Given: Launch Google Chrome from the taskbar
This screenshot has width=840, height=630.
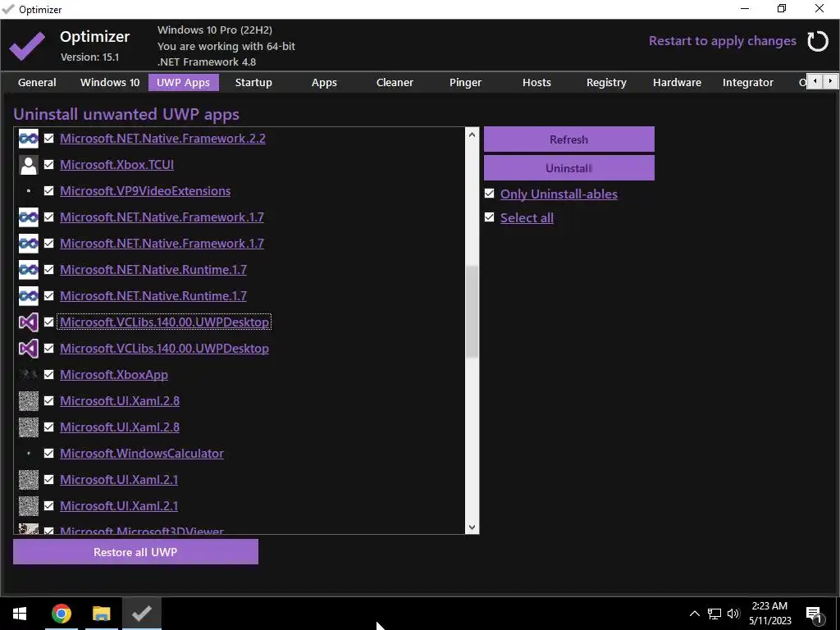Looking at the screenshot, I should pos(61,614).
